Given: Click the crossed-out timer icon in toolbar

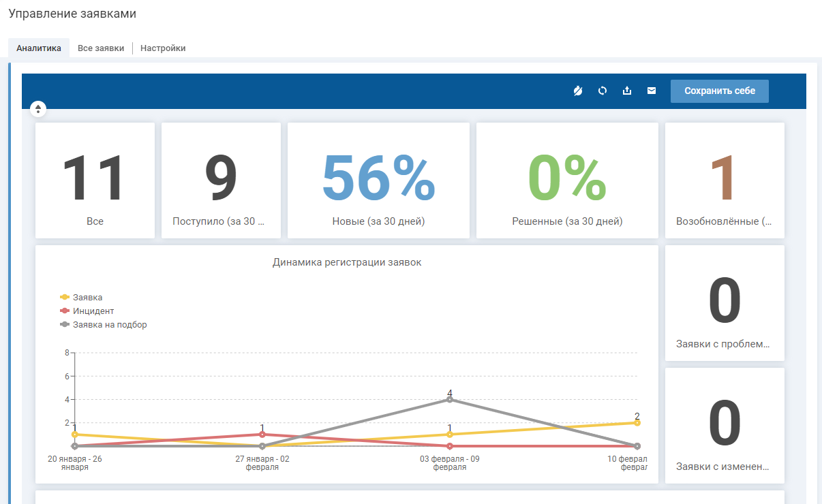Looking at the screenshot, I should 578,91.
